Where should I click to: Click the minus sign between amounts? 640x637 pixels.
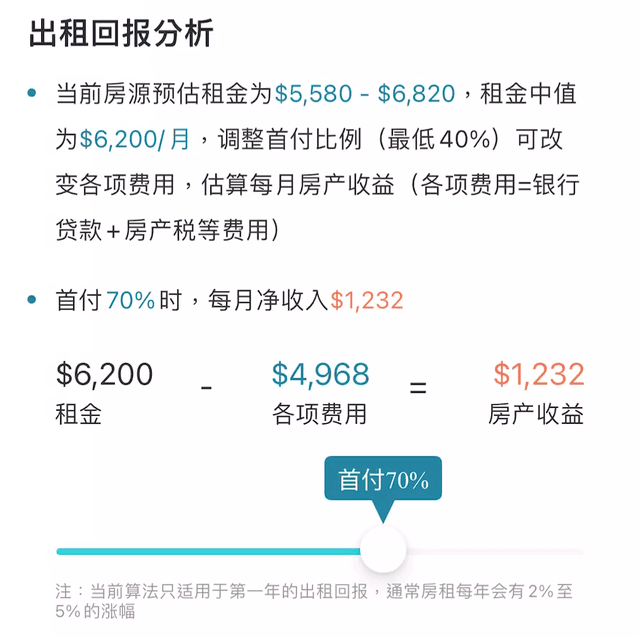click(x=206, y=387)
